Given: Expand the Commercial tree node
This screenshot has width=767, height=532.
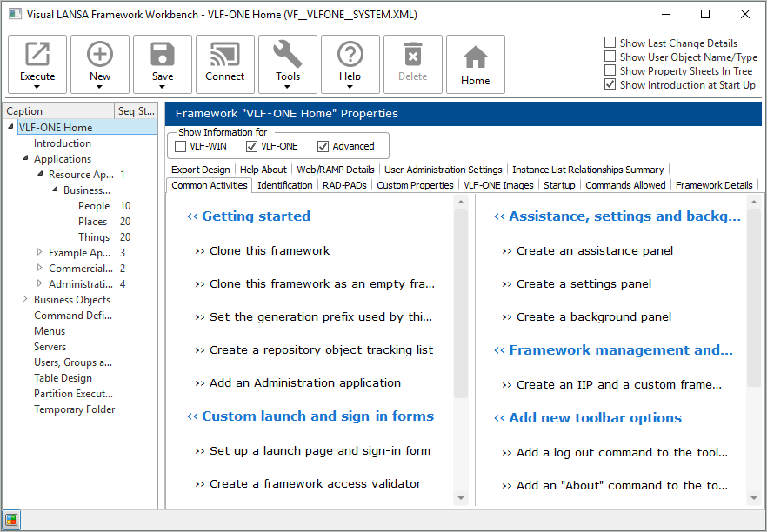Looking at the screenshot, I should (x=39, y=269).
